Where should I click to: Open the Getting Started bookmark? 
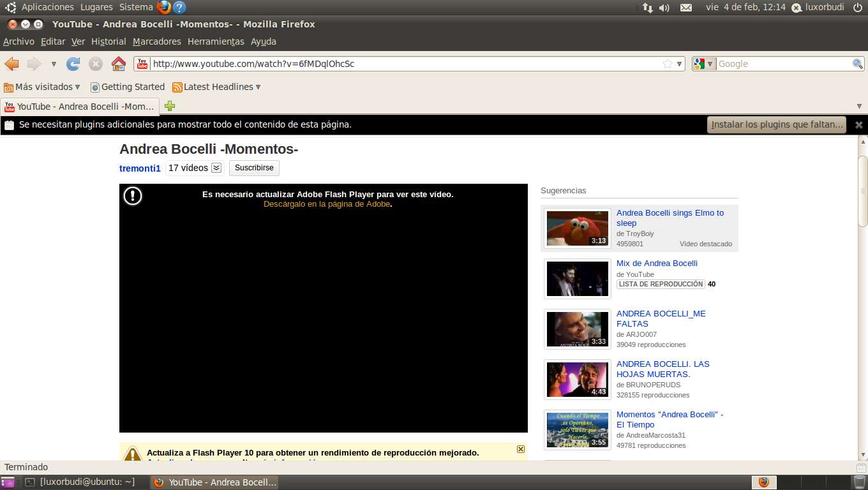coord(128,87)
